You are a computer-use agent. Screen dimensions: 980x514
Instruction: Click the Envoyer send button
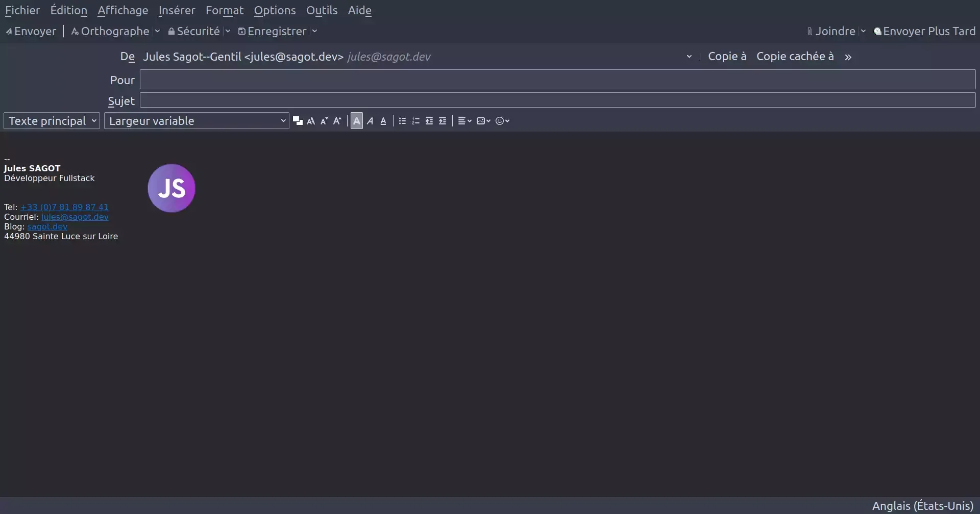(x=31, y=32)
